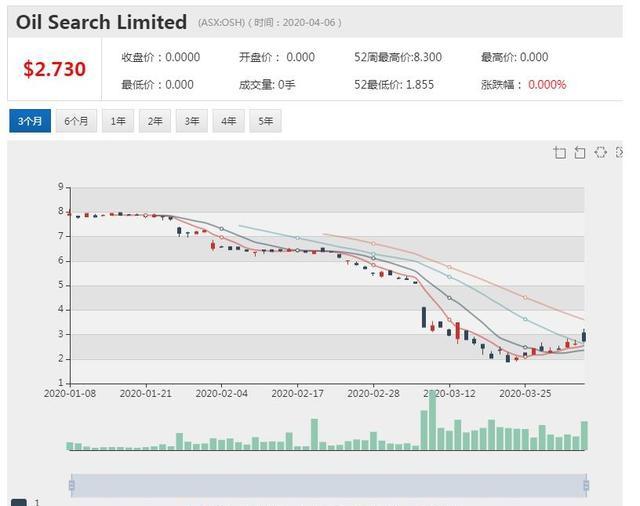Click the ASX:OSH ticker and date text
Screen dimensions: 640x506
(x=270, y=22)
